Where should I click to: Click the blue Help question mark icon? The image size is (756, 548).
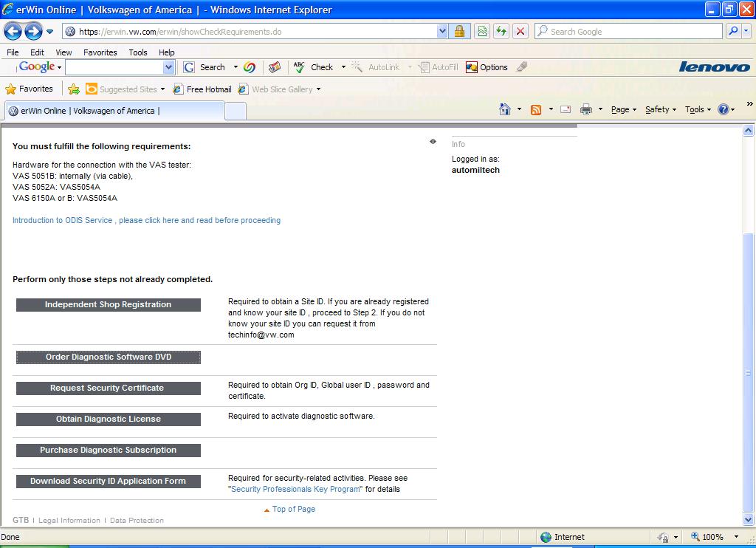[724, 109]
